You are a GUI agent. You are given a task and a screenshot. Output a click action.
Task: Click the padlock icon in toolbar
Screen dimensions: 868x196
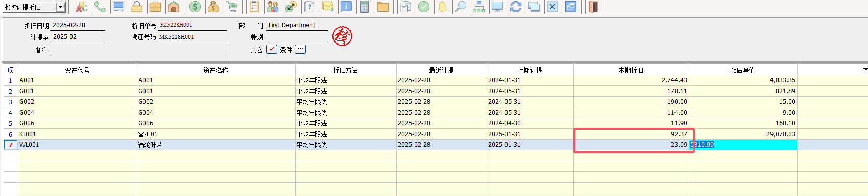(x=137, y=7)
